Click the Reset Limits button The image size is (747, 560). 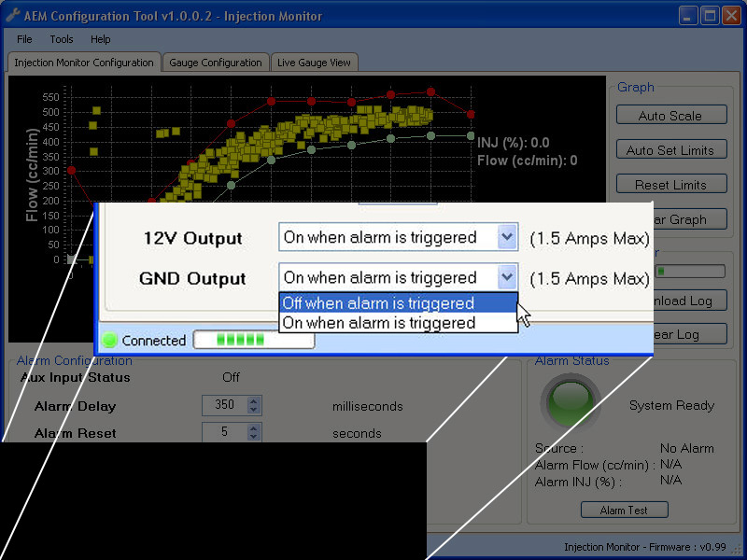pyautogui.click(x=671, y=184)
